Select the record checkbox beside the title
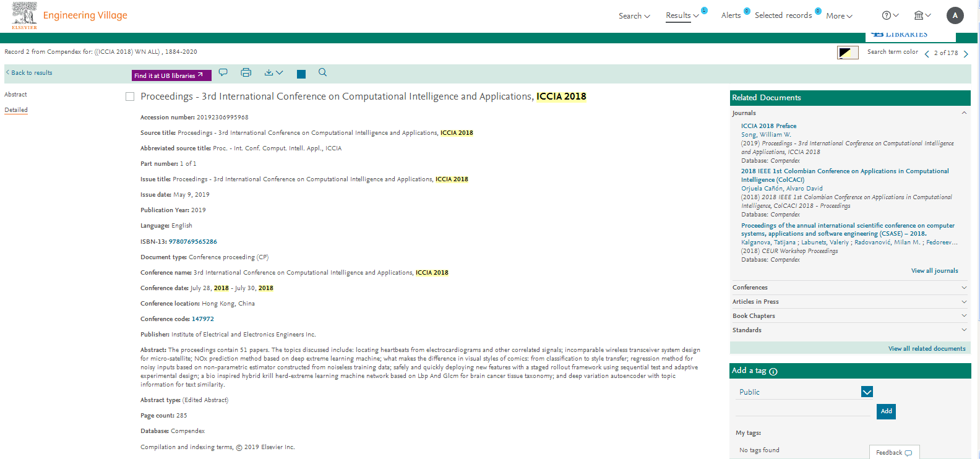 click(x=130, y=97)
